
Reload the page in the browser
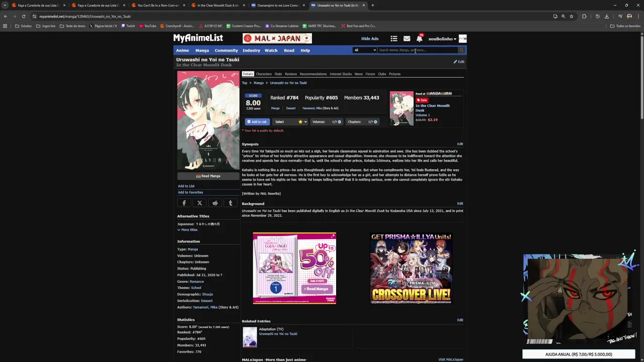click(23, 16)
